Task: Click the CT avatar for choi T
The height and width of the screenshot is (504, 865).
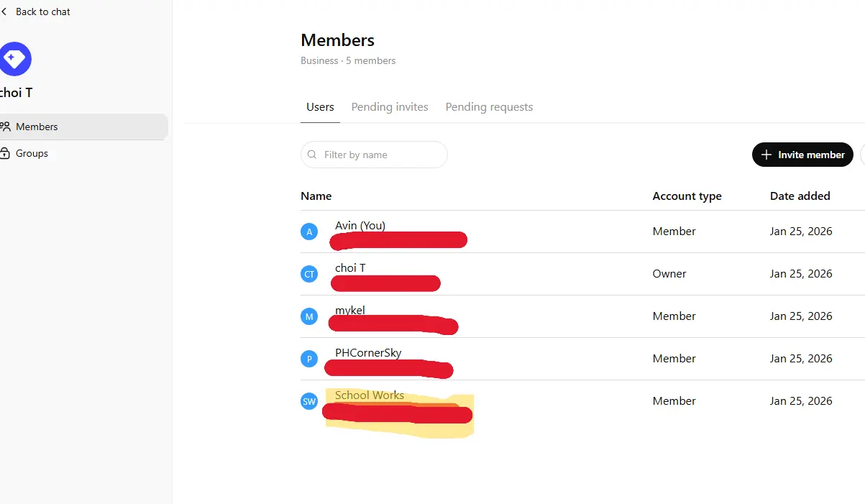Action: point(309,274)
